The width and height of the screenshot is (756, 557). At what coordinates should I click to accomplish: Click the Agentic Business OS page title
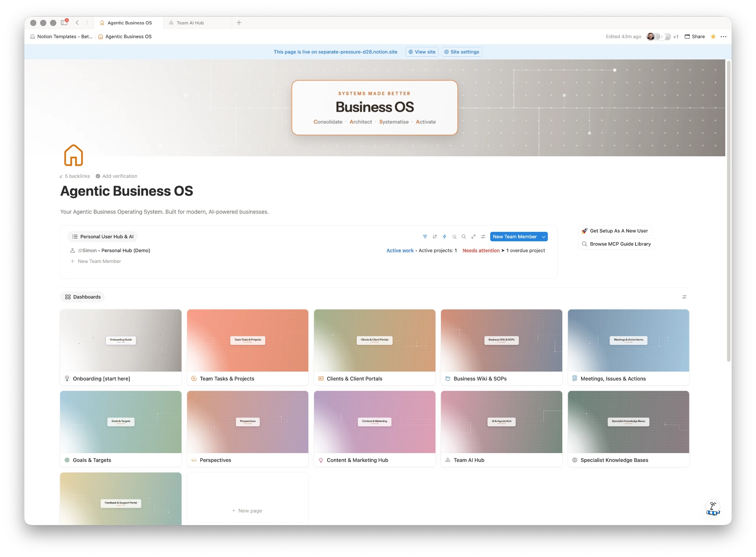[x=127, y=191]
